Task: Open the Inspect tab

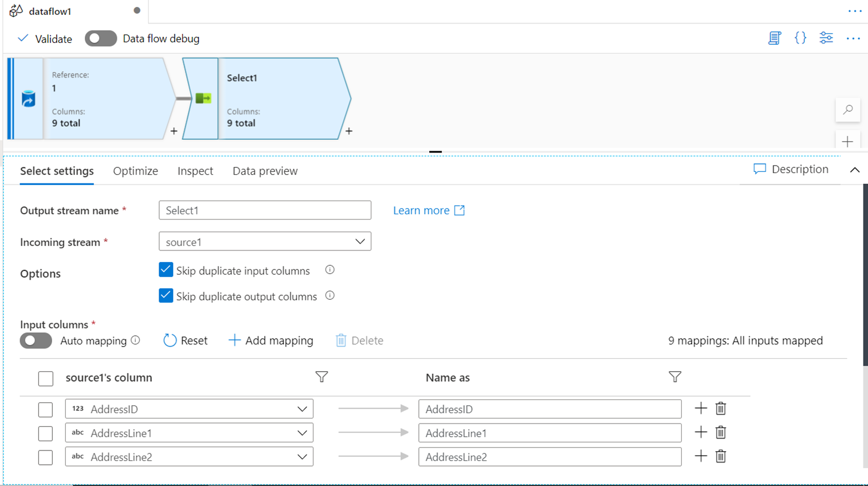Action: pyautogui.click(x=195, y=171)
